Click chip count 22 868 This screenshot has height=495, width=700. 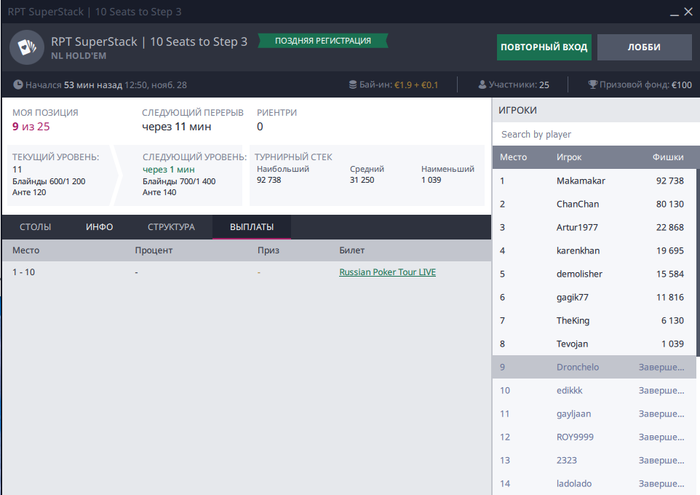coord(670,227)
